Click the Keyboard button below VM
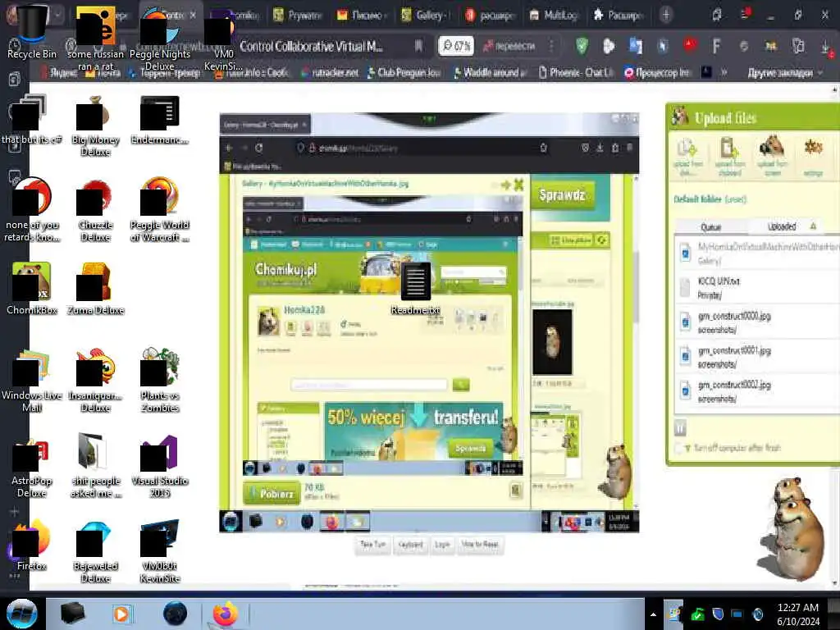This screenshot has width=840, height=630. pyautogui.click(x=410, y=545)
